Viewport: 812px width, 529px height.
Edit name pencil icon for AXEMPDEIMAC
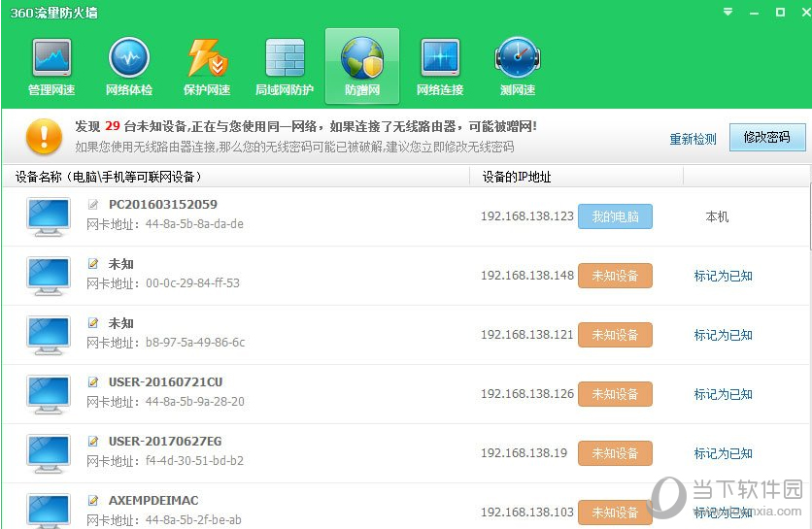coord(93,500)
